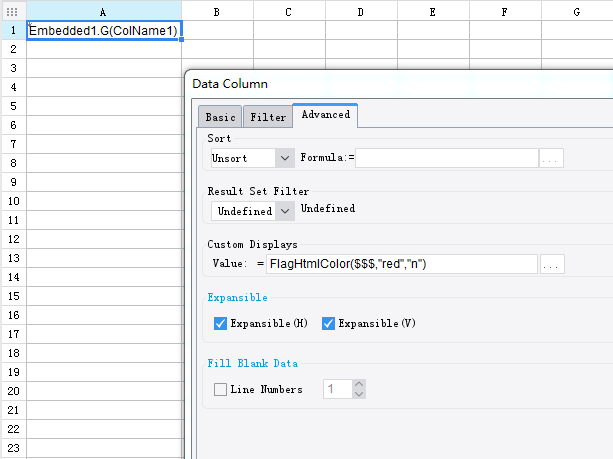The image size is (613, 459).
Task: Open the Custom Displays ellipsis button
Action: 552,264
